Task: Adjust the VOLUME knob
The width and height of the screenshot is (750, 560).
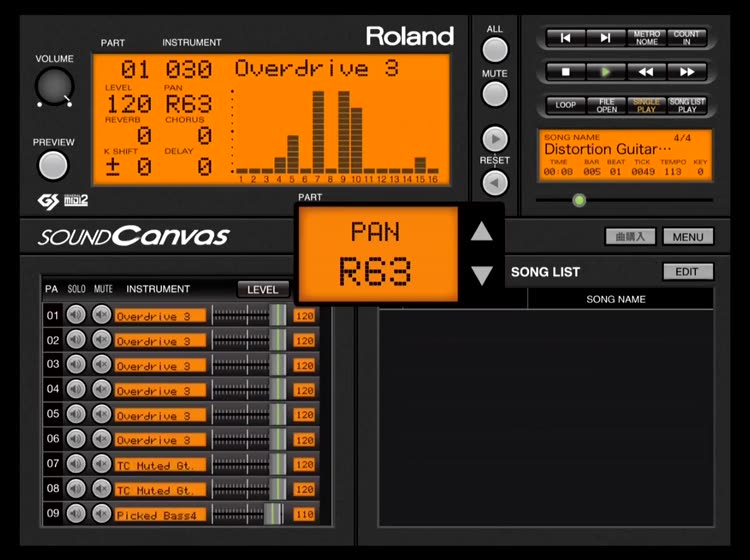Action: (x=54, y=87)
